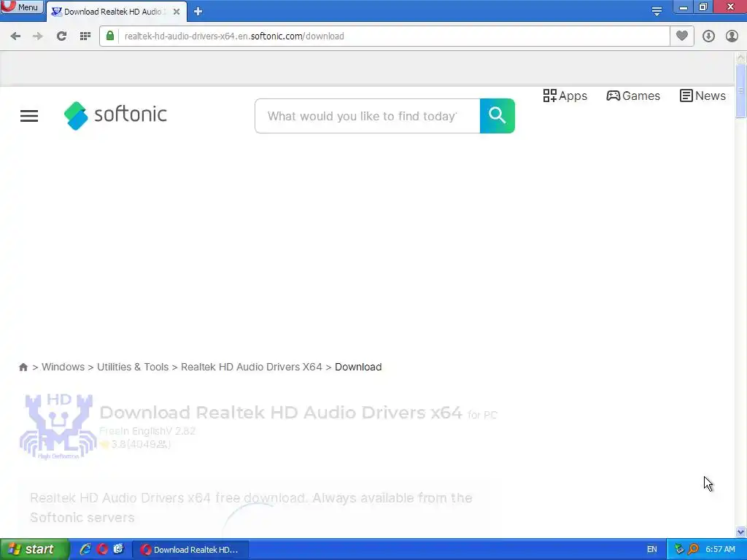Click the vertical scrollbar thumb
Viewport: 747px width, 560px height.
tap(740, 90)
